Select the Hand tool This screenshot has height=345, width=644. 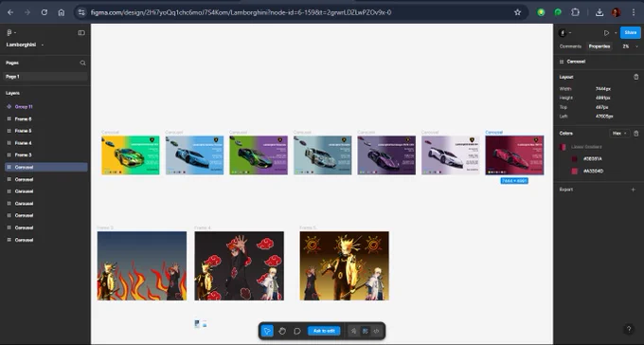pos(282,331)
